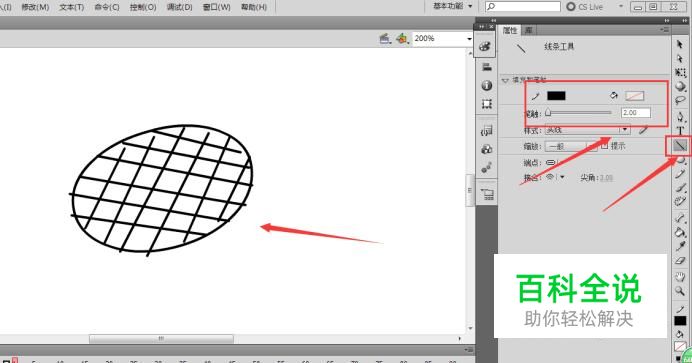The image size is (692, 363).
Task: Open the Components panel icon
Action: pyautogui.click(x=487, y=150)
